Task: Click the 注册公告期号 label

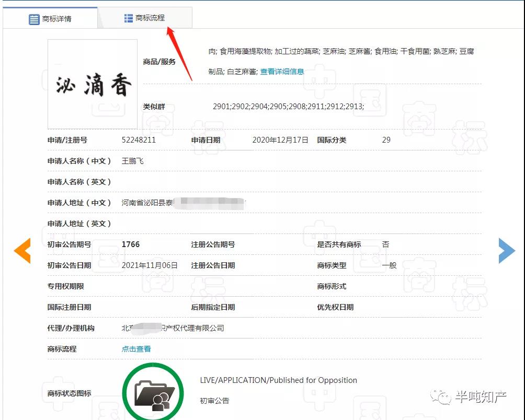Action: 213,244
